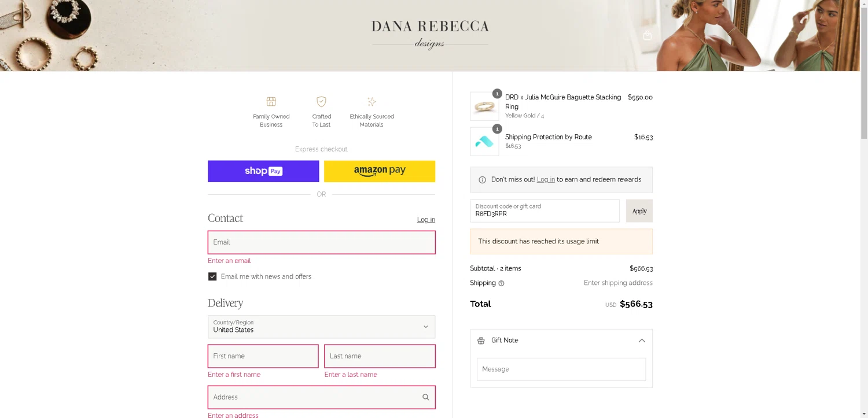Click the $550.00 ring price
Image resolution: width=868 pixels, height=418 pixels.
640,98
